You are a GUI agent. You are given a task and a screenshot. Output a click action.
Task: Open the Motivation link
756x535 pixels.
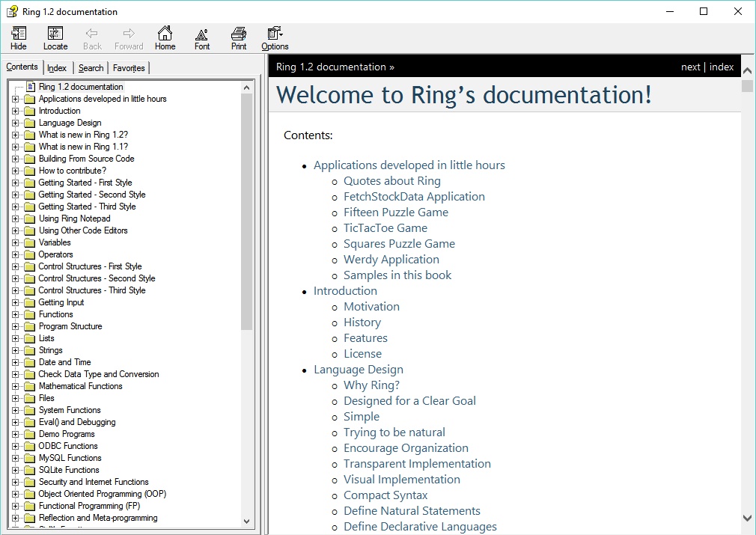coord(371,307)
